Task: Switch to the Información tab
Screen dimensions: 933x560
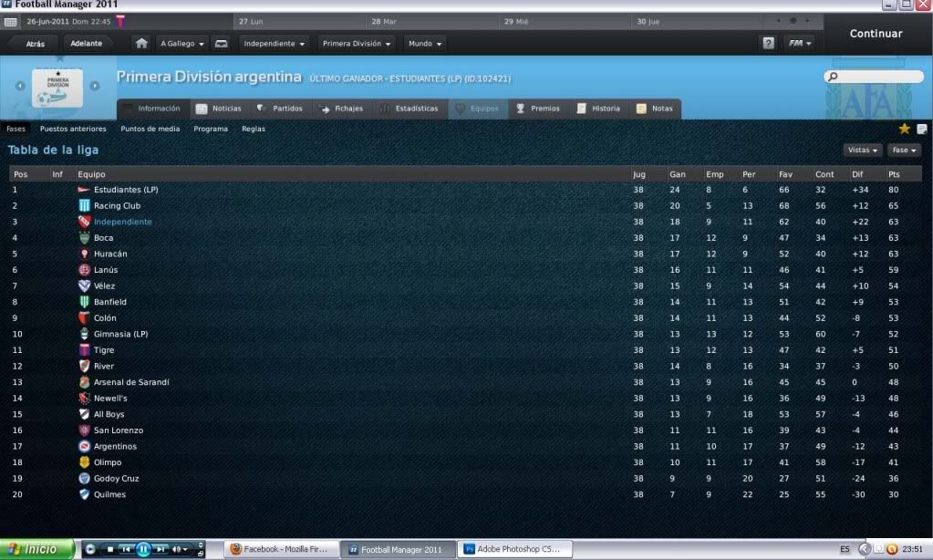Action: tap(152, 109)
